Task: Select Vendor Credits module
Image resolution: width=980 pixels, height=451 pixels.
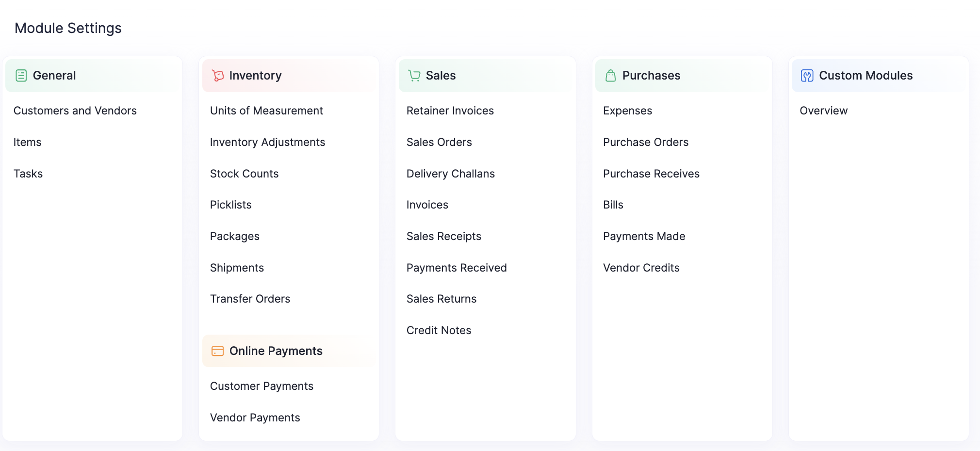Action: (x=641, y=268)
